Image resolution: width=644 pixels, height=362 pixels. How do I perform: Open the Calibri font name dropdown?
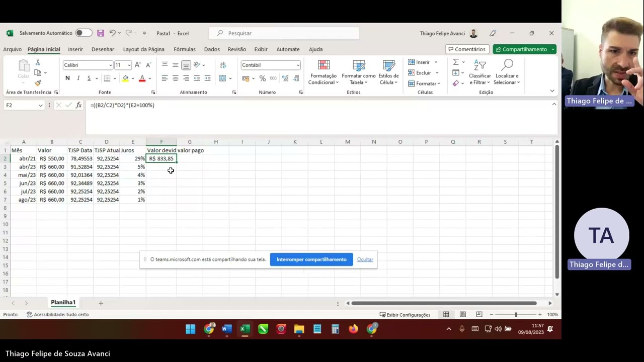(x=110, y=65)
